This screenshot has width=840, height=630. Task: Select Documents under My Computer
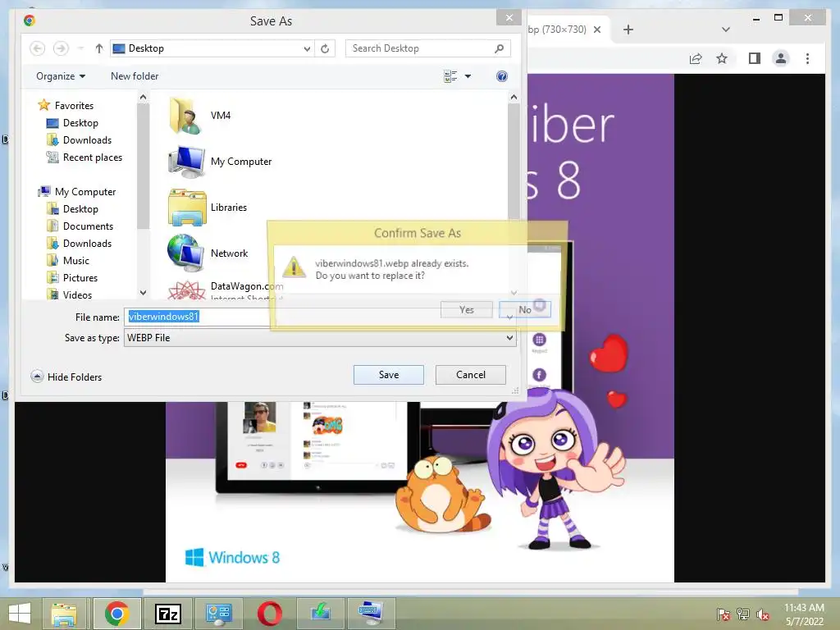click(80, 226)
